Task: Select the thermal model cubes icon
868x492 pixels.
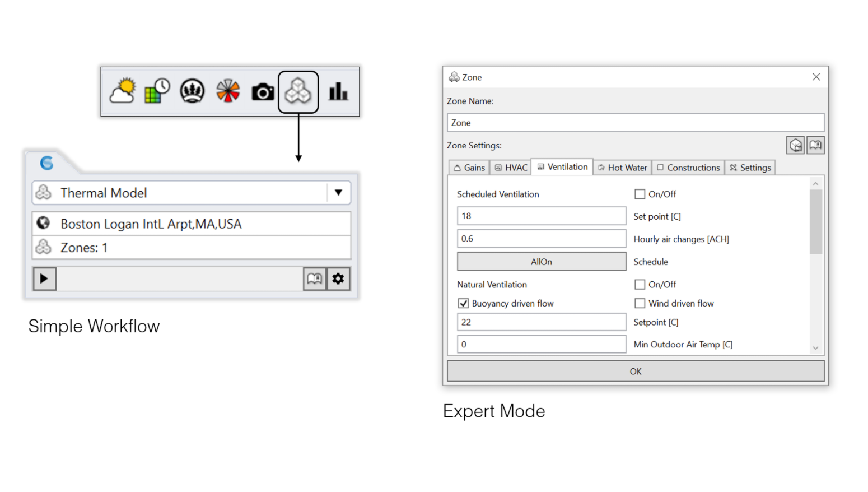Action: [298, 91]
